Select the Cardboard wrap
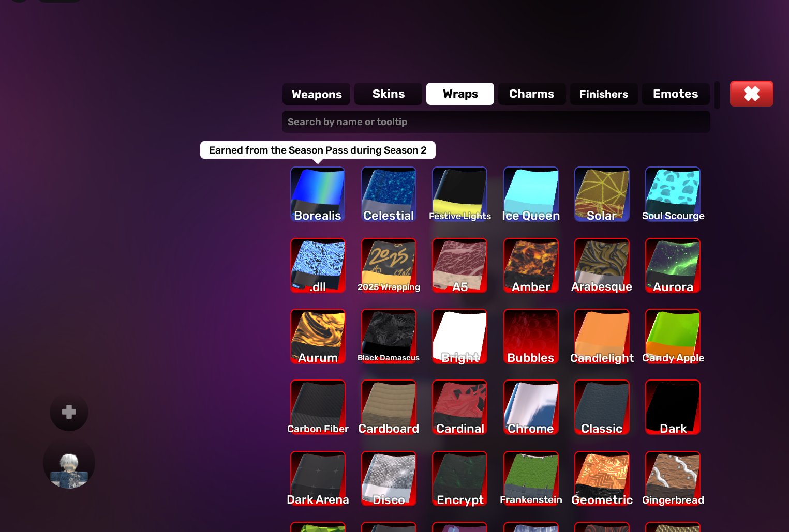789x532 pixels. (x=389, y=407)
